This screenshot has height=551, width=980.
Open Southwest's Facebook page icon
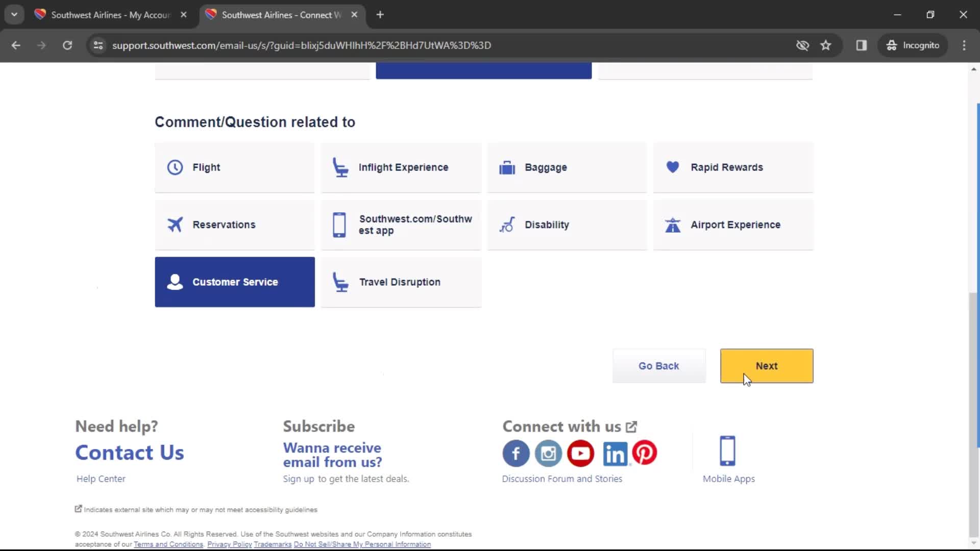click(x=516, y=453)
